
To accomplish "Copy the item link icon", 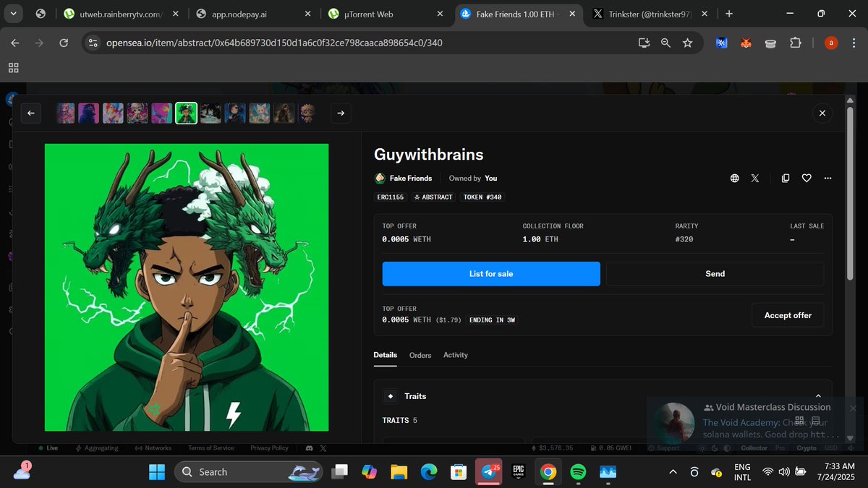I will [786, 178].
